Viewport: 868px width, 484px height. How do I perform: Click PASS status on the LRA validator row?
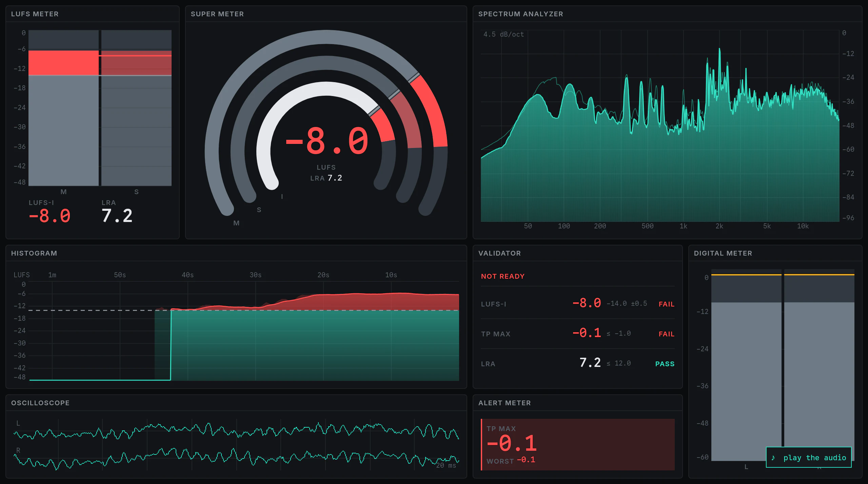click(x=665, y=364)
